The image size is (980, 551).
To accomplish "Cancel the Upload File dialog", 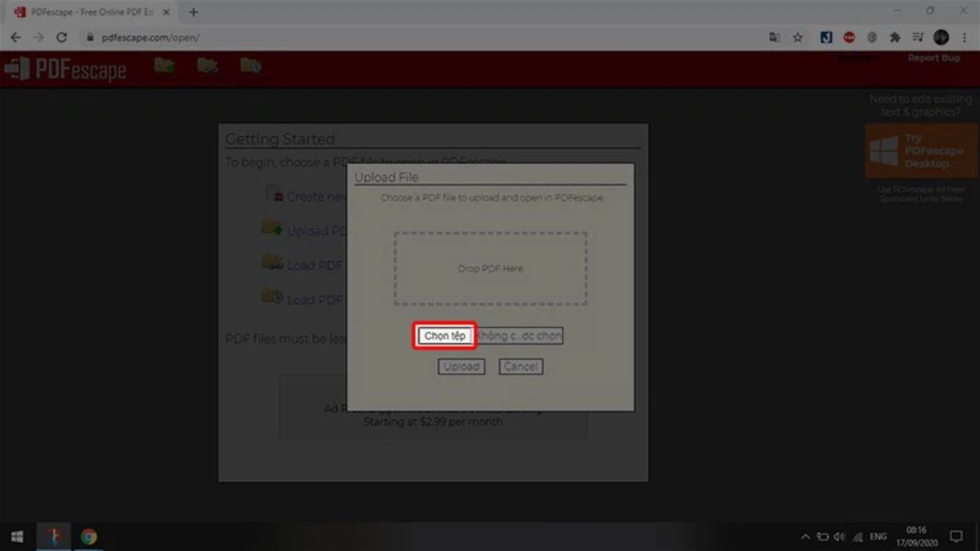I will [x=520, y=367].
